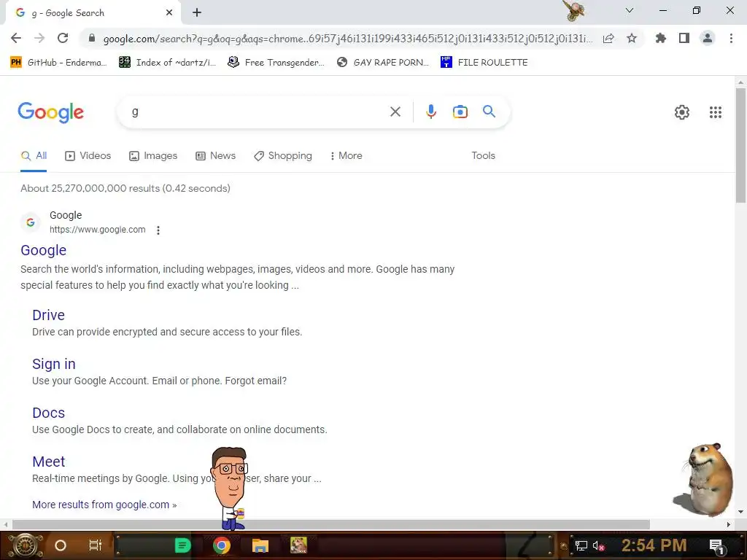This screenshot has height=560, width=747.
Task: Bookmark this tab with the star icon
Action: [x=632, y=38]
